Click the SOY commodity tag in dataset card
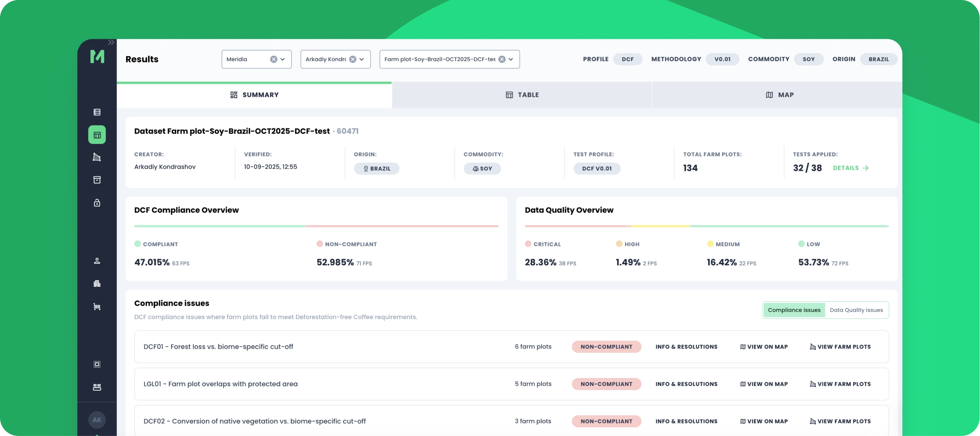980x436 pixels. tap(482, 168)
